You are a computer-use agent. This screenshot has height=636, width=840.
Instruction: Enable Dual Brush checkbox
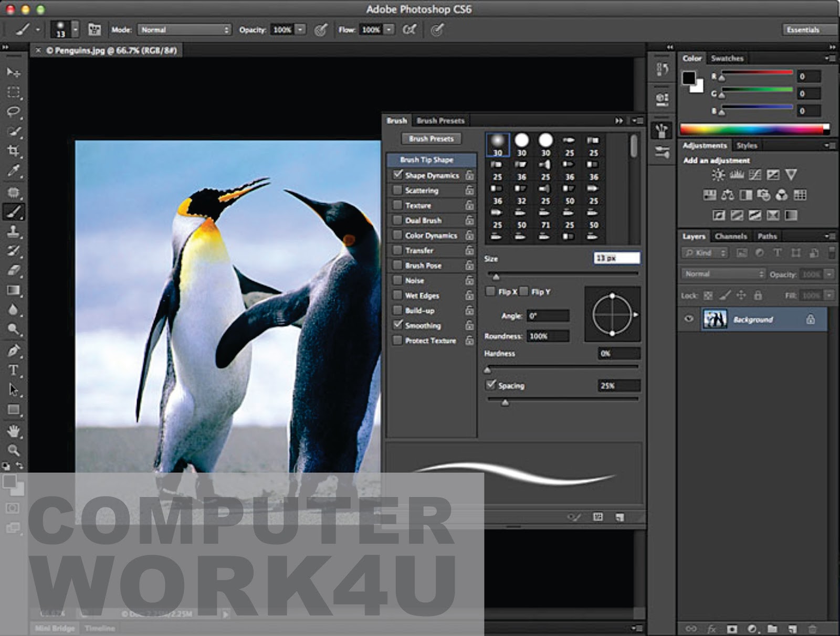tap(397, 220)
